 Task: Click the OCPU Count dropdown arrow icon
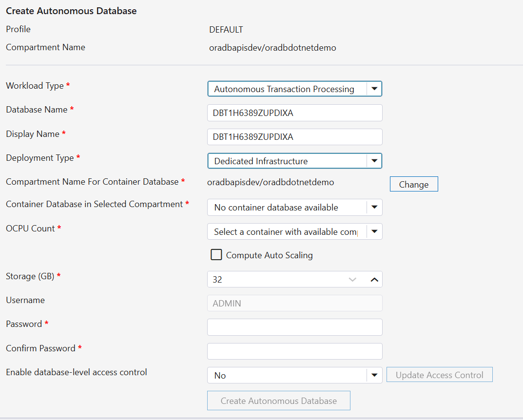tap(374, 231)
